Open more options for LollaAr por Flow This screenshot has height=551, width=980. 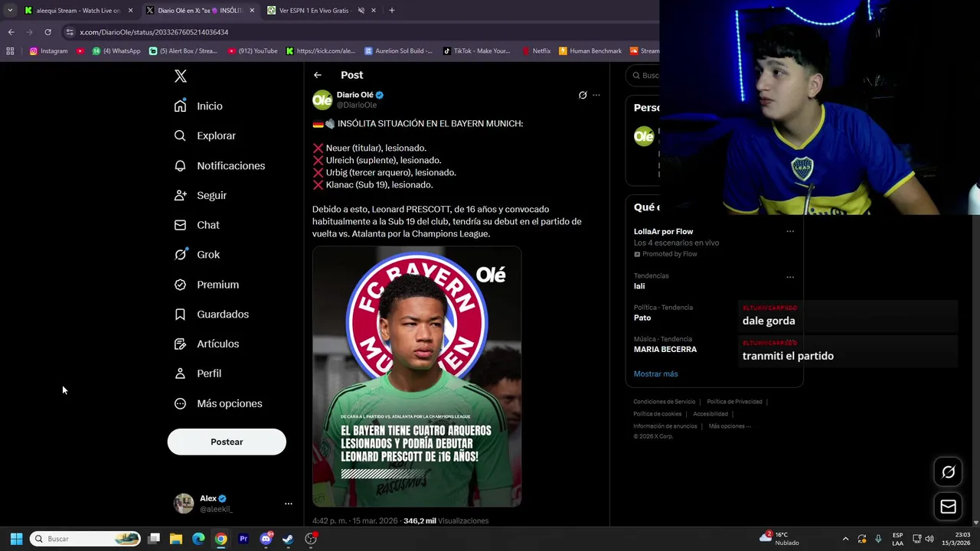coord(790,231)
